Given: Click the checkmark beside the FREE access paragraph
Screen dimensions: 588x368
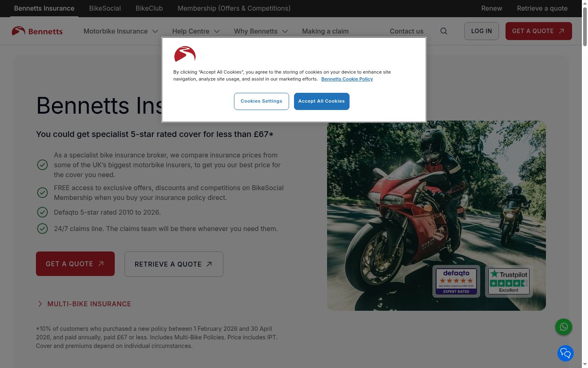Looking at the screenshot, I should click(42, 193).
